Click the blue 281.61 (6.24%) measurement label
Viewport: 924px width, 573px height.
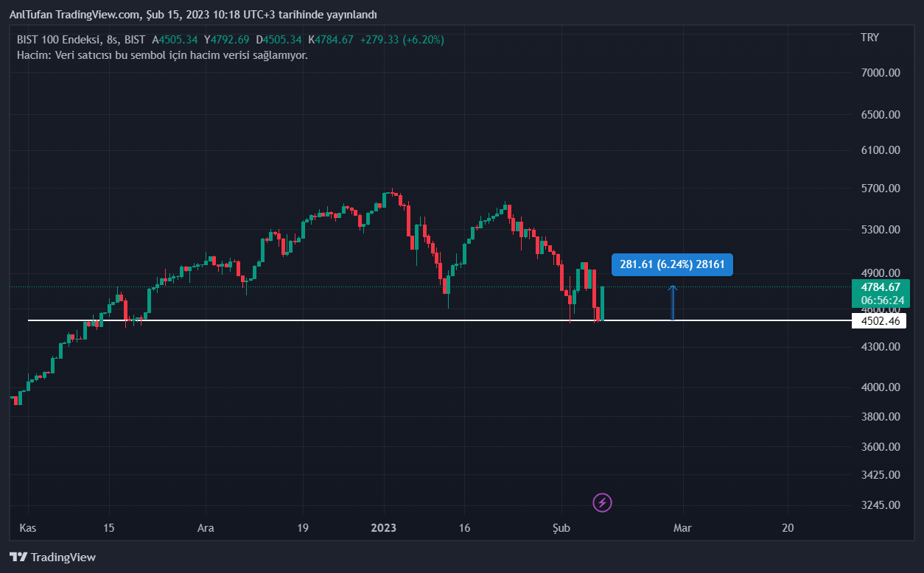[x=672, y=264]
